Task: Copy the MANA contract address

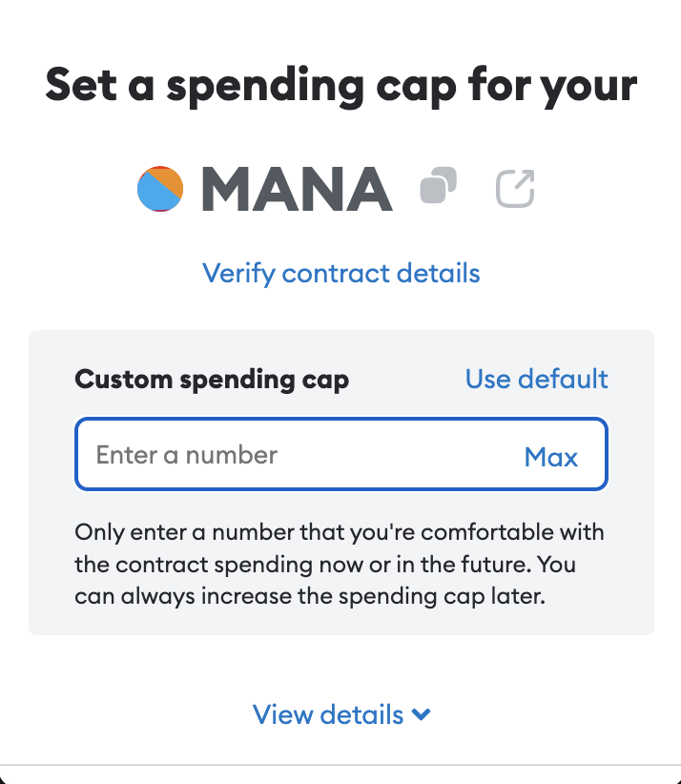Action: coord(439,186)
